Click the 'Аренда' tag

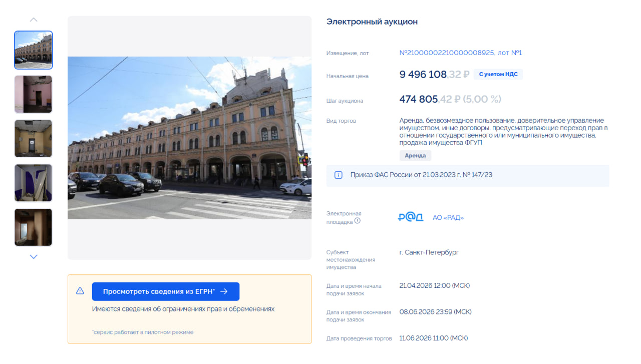pyautogui.click(x=415, y=156)
